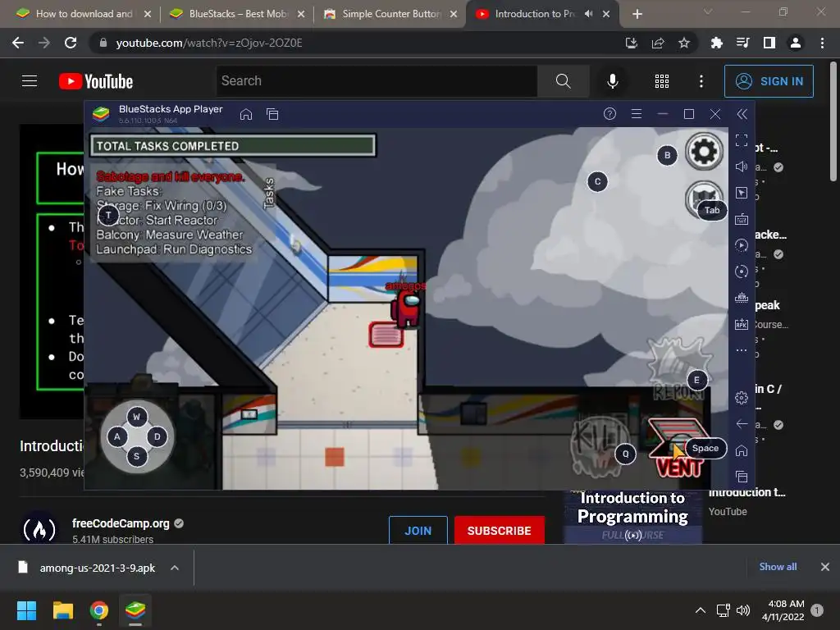
Task: Bookmark this page with the star
Action: click(684, 43)
